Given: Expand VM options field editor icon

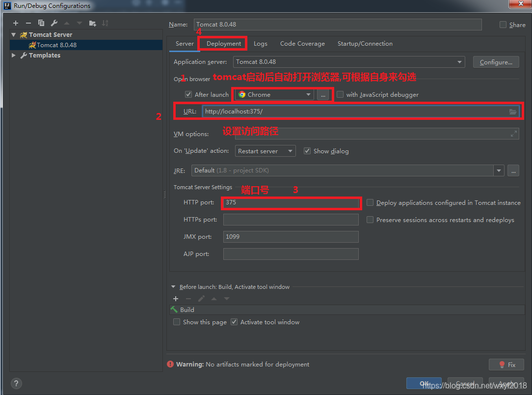Looking at the screenshot, I should coord(514,134).
